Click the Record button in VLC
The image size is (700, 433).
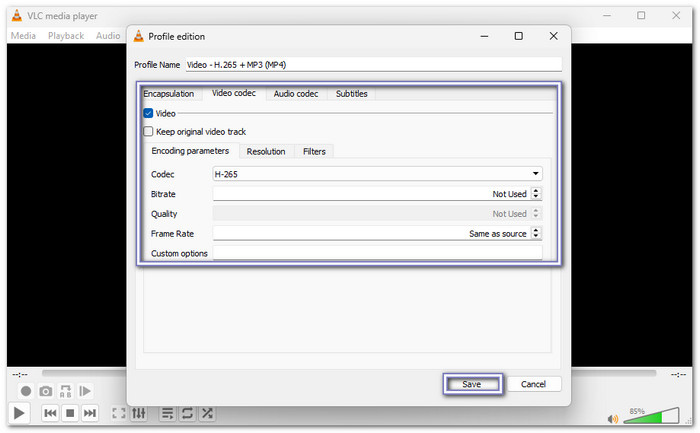tap(26, 391)
